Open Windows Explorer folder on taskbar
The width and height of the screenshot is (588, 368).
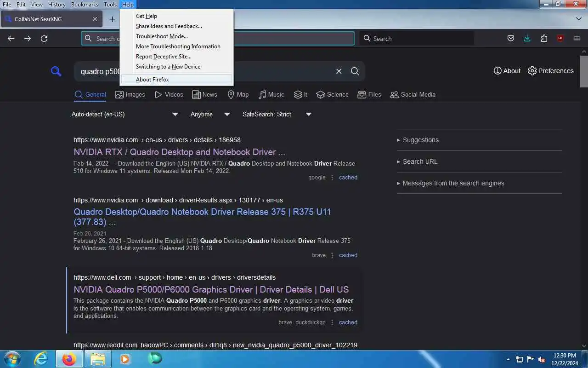[97, 359]
